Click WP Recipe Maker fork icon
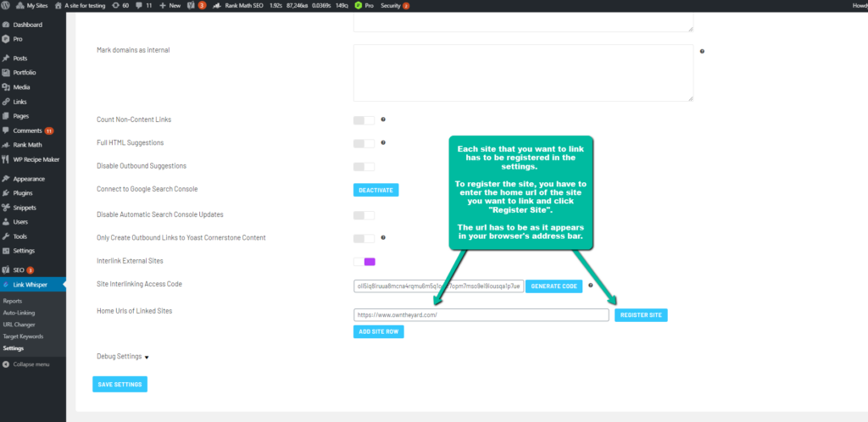This screenshot has width=868, height=422. click(x=6, y=159)
